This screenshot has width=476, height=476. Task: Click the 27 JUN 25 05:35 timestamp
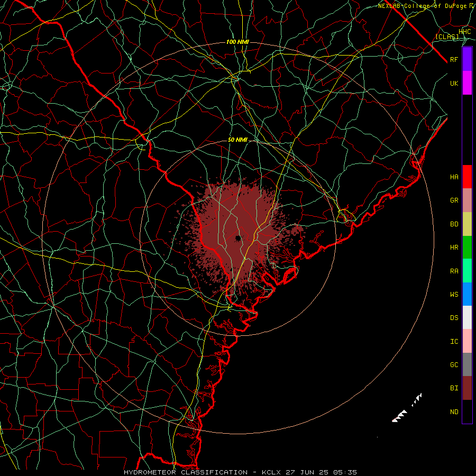322,472
